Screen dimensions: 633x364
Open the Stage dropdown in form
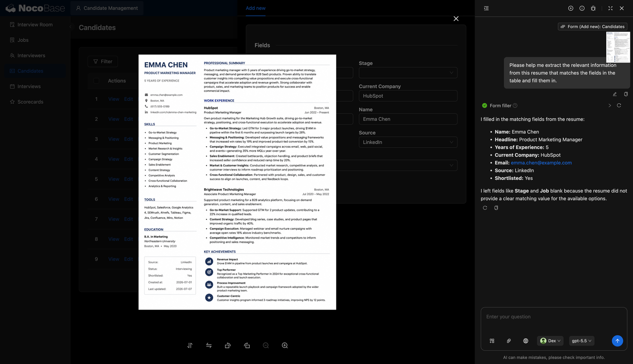click(408, 73)
